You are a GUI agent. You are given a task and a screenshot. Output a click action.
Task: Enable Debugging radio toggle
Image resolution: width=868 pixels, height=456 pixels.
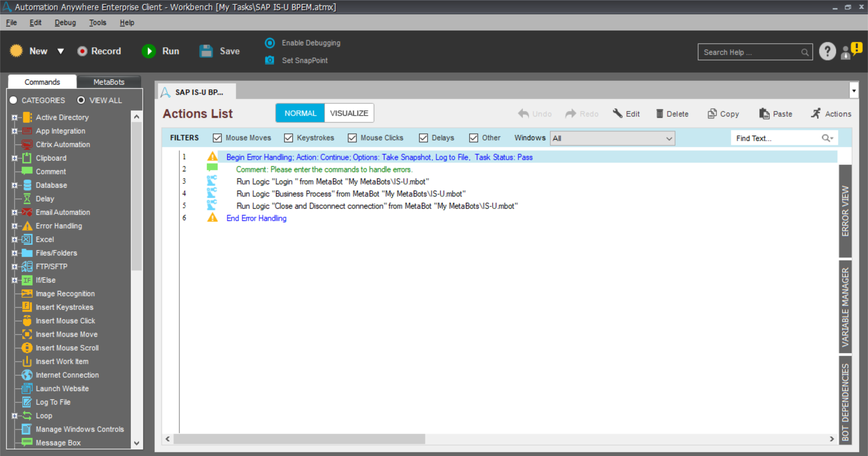270,43
